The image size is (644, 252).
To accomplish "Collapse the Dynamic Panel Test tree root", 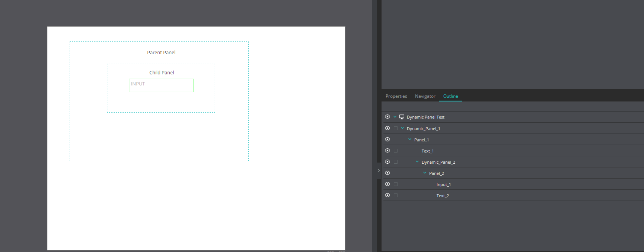I will click(395, 117).
